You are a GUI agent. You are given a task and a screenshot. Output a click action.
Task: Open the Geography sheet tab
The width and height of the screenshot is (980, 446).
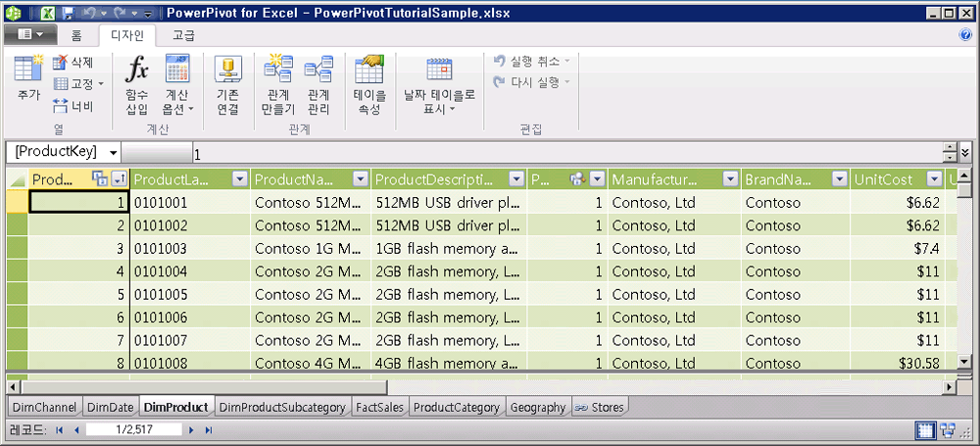[537, 407]
